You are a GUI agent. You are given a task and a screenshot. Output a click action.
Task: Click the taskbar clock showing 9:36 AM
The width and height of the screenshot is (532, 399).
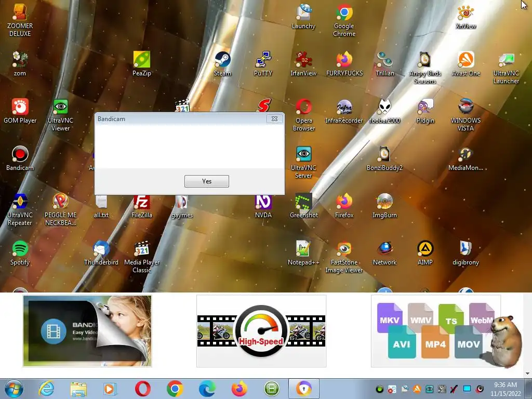coord(506,389)
